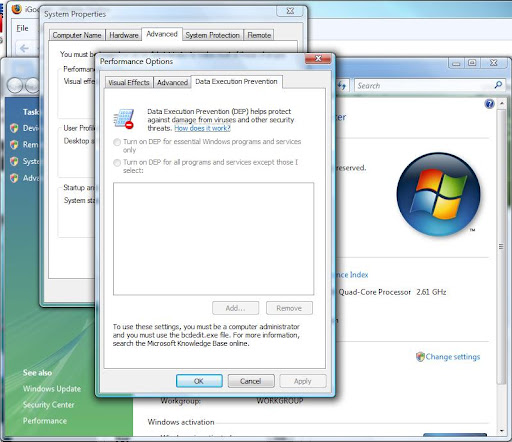This screenshot has height=442, width=512.
Task: Click the search magnifier icon
Action: tap(498, 85)
